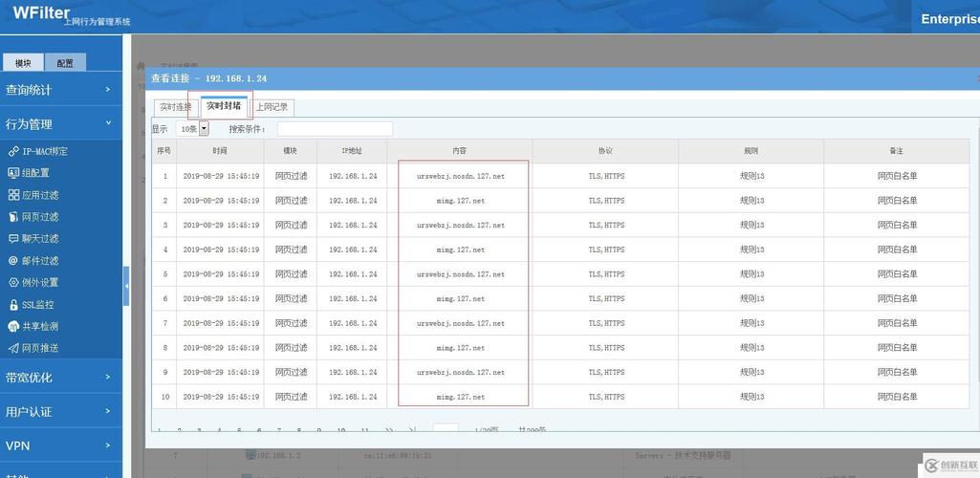Click the 模块 tab button
Viewport: 980px width, 478px height.
[x=23, y=63]
